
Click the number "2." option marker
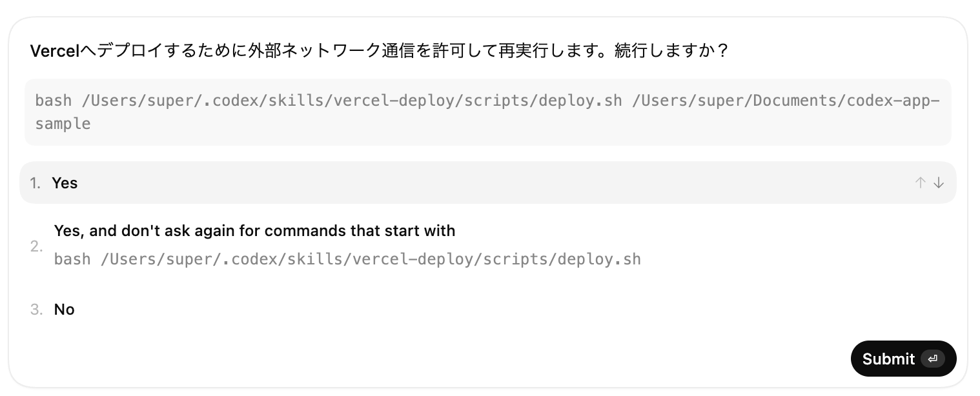click(37, 246)
